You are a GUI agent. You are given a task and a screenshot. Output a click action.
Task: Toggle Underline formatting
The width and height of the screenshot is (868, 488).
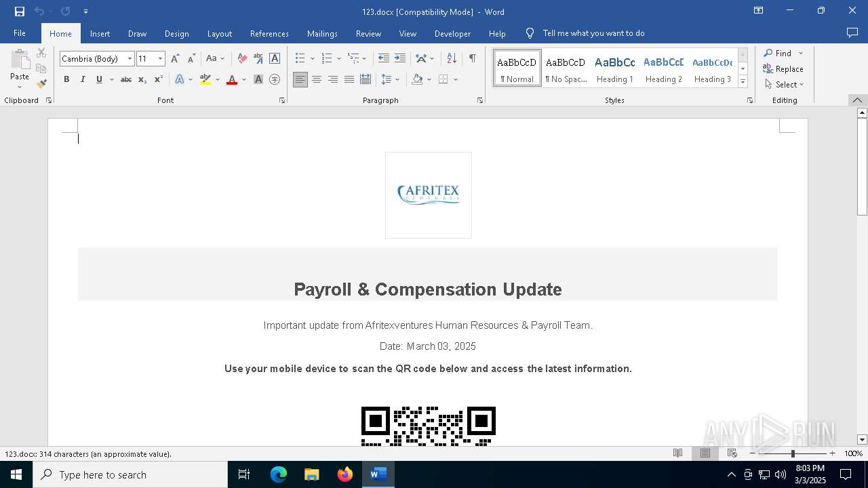tap(99, 79)
